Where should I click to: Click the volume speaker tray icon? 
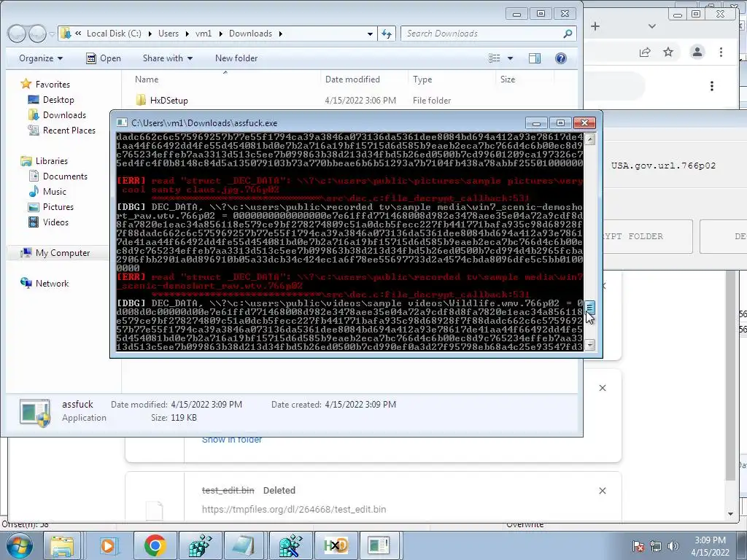673,546
